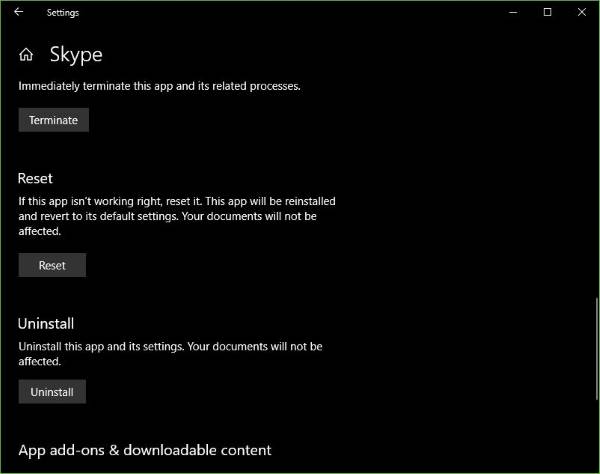Click the 'Uninstall this app and its settings' text
This screenshot has height=474, width=600.
[170, 353]
